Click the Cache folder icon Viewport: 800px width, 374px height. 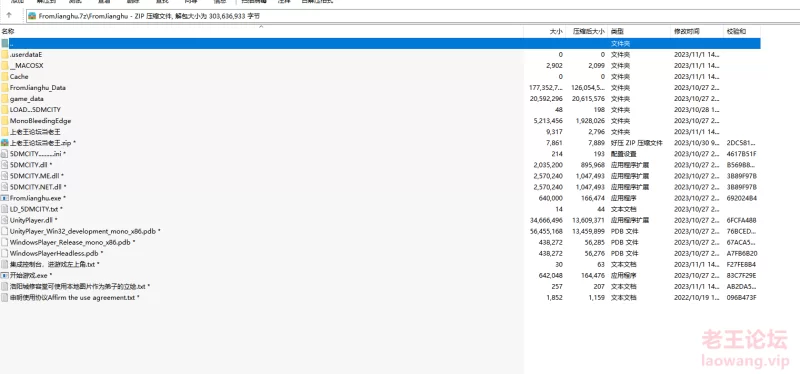[5, 77]
